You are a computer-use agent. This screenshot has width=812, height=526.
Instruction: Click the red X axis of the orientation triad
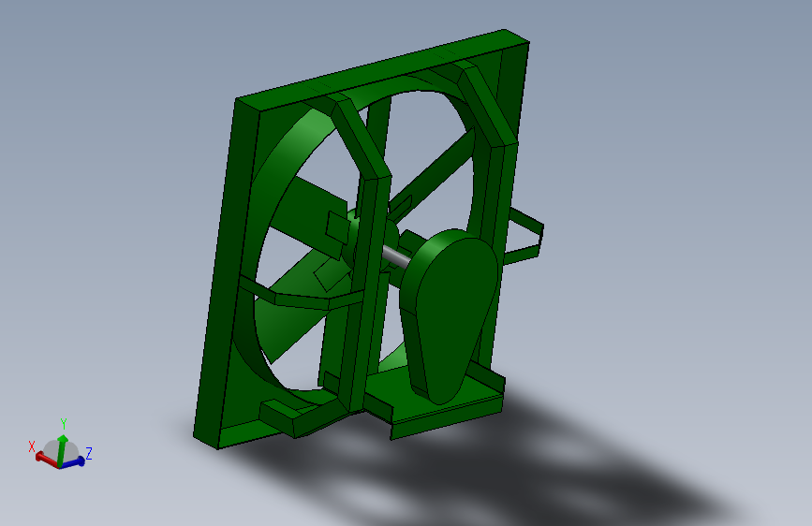[x=46, y=460]
